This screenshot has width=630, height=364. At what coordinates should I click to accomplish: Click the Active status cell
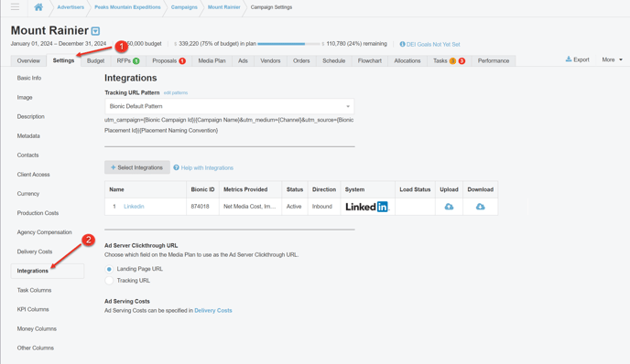[294, 207]
